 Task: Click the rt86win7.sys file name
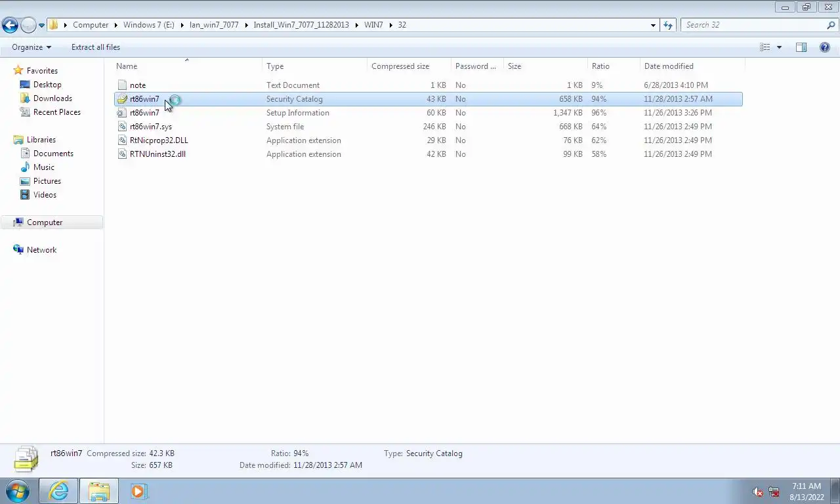point(151,127)
